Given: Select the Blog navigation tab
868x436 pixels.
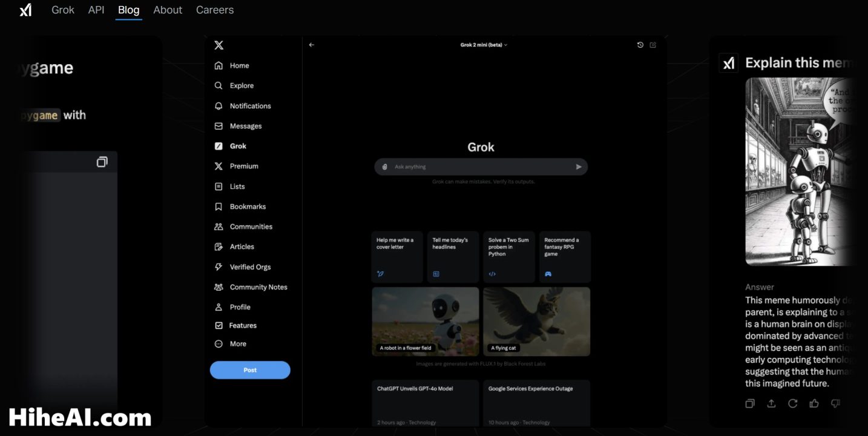Looking at the screenshot, I should click(129, 10).
